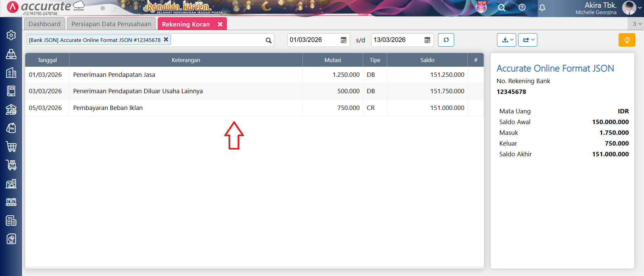Switch to the Dashboard tab

[45, 24]
